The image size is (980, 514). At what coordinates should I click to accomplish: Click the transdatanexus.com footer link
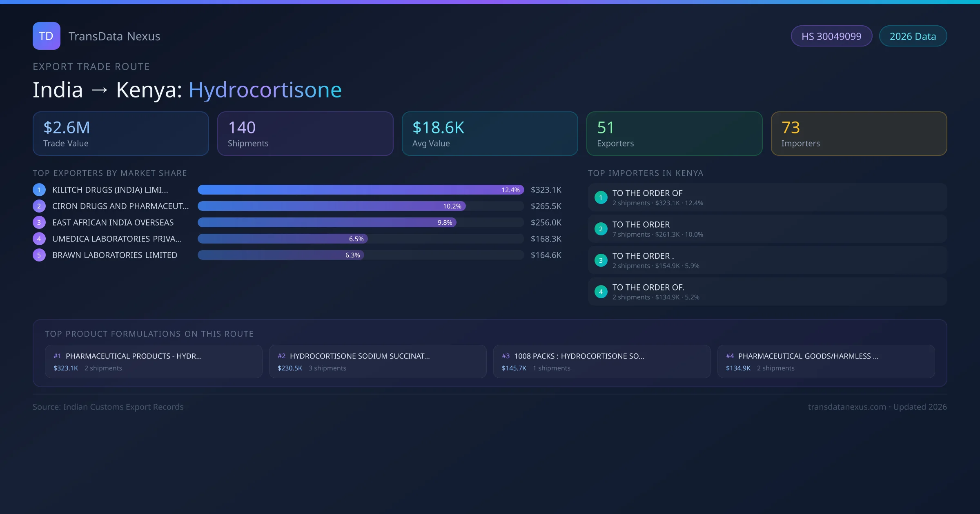click(x=847, y=407)
